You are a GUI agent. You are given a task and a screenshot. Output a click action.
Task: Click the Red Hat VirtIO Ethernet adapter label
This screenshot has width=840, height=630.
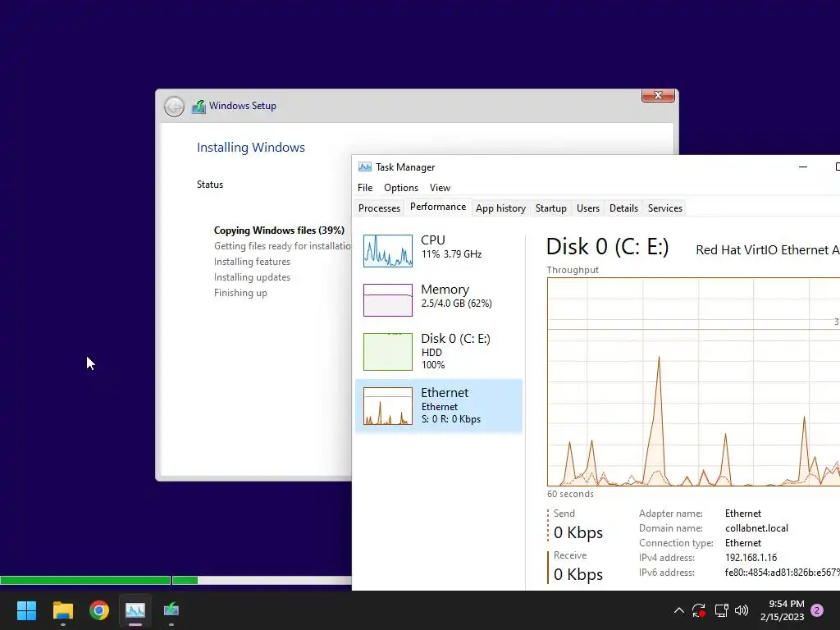pos(768,250)
